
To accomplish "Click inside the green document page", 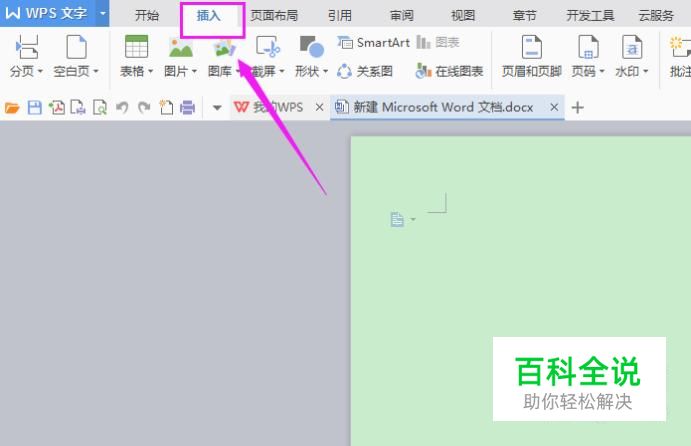I will click(x=520, y=291).
